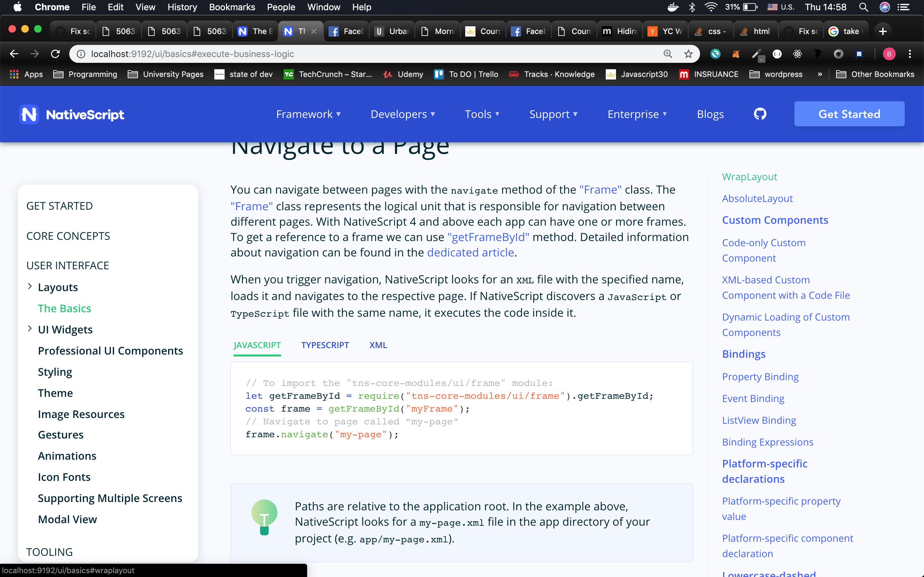Follow the dedicated article link
Viewport: 924px width, 577px height.
[x=470, y=253]
